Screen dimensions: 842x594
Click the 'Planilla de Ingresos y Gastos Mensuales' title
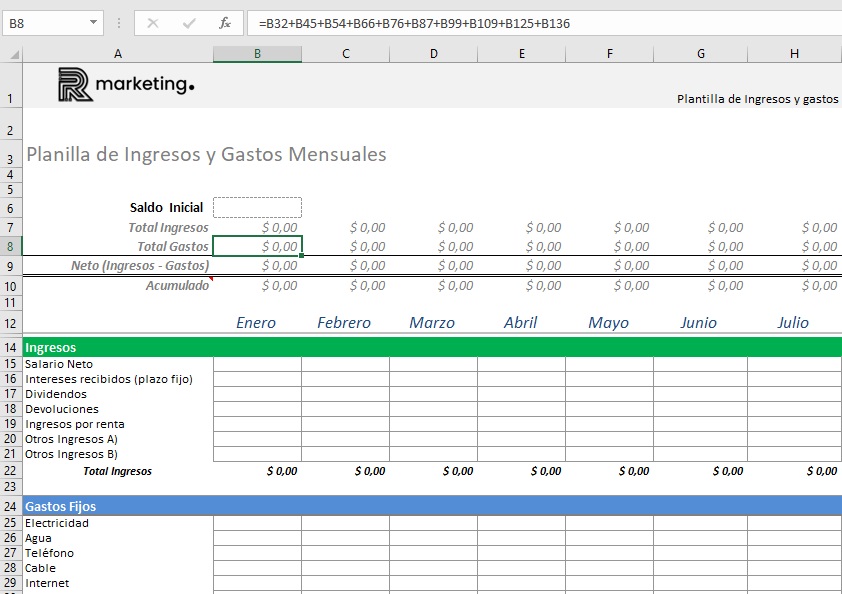click(x=206, y=155)
